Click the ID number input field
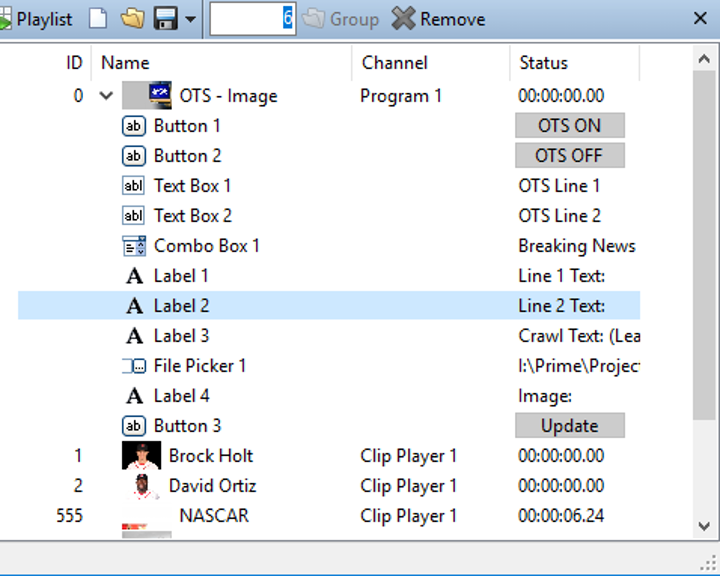Viewport: 720px width, 576px height. [x=251, y=19]
